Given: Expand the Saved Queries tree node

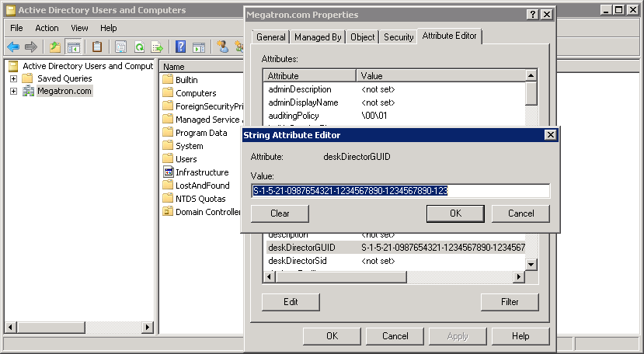Looking at the screenshot, I should pos(13,78).
